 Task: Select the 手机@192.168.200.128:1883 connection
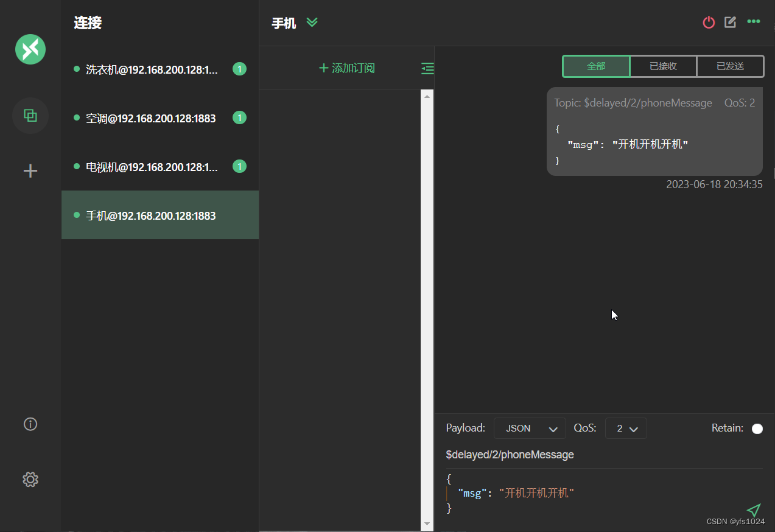[x=160, y=215]
